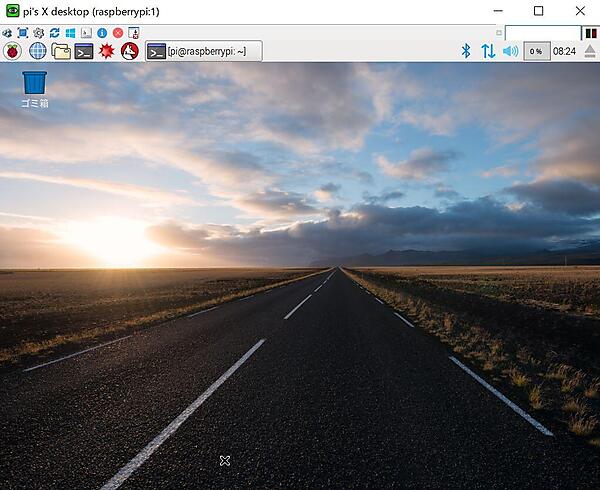Click the Ctrl-Alt-Del send icon
The height and width of the screenshot is (490, 600).
(x=86, y=33)
